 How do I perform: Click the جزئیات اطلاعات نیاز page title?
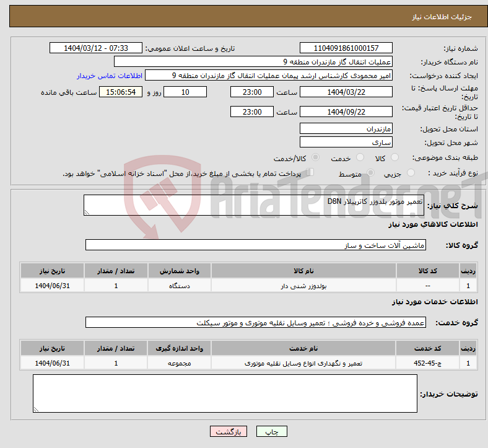pyautogui.click(x=442, y=17)
